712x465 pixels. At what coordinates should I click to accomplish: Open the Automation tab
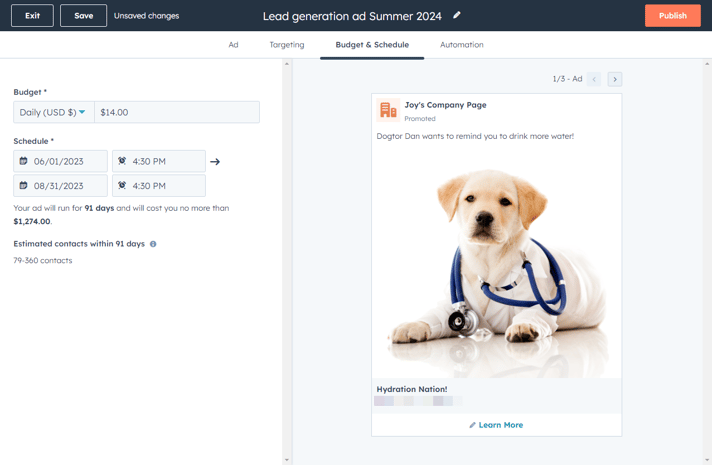point(461,45)
